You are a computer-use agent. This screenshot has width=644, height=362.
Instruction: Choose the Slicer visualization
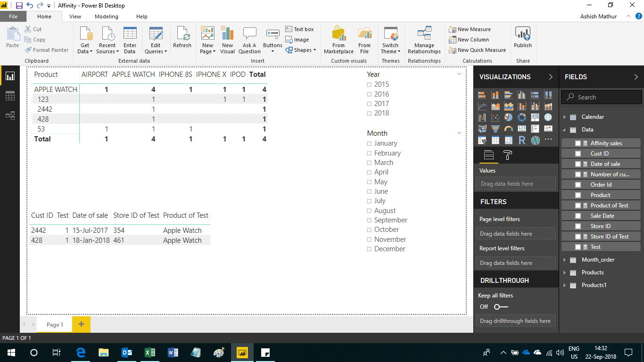coord(482,140)
